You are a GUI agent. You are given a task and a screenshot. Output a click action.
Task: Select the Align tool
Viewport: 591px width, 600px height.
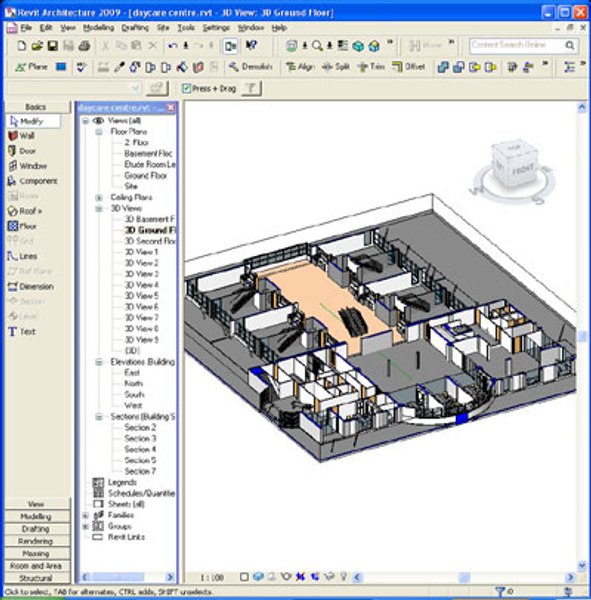click(300, 67)
